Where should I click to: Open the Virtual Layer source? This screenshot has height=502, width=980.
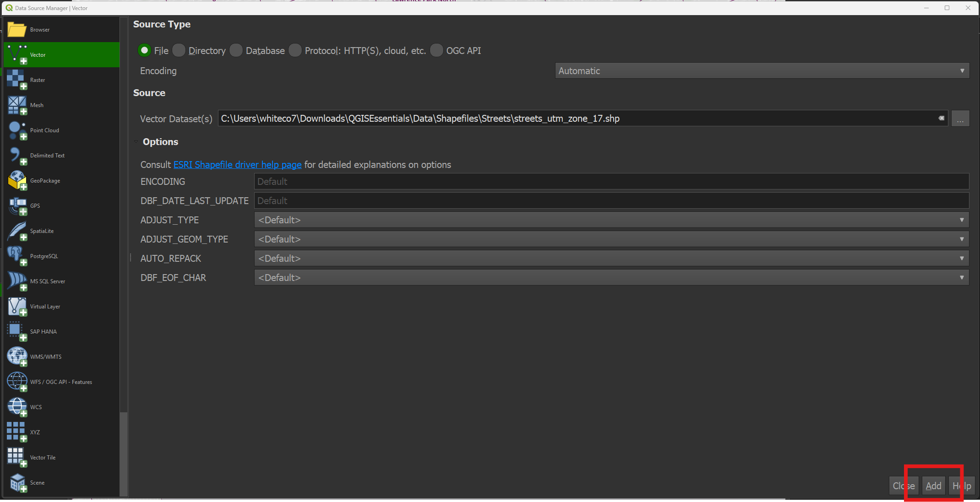click(61, 307)
